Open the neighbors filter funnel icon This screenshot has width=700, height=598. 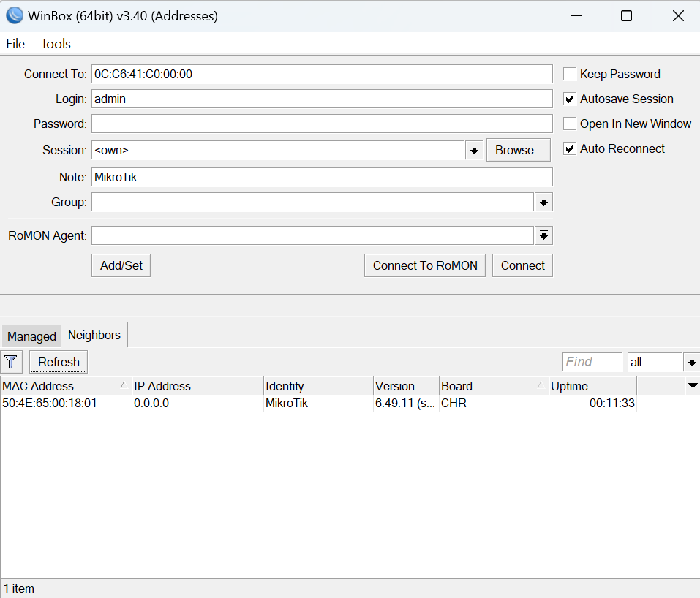point(11,362)
